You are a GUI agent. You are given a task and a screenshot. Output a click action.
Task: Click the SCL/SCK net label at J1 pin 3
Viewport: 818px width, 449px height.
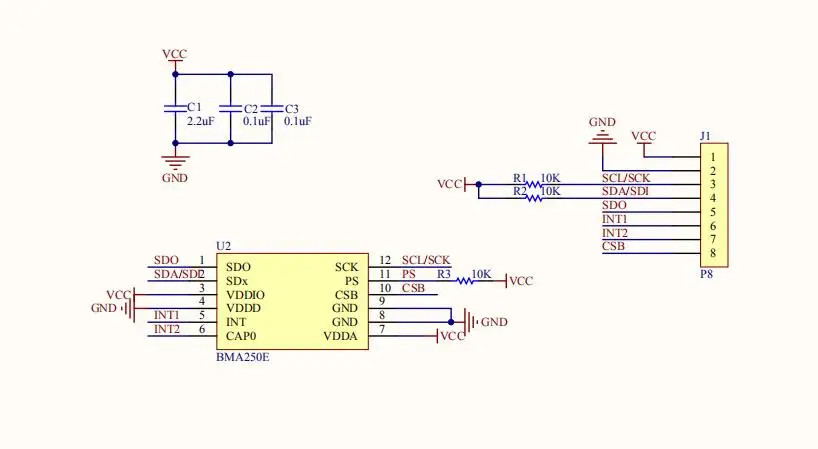(626, 178)
